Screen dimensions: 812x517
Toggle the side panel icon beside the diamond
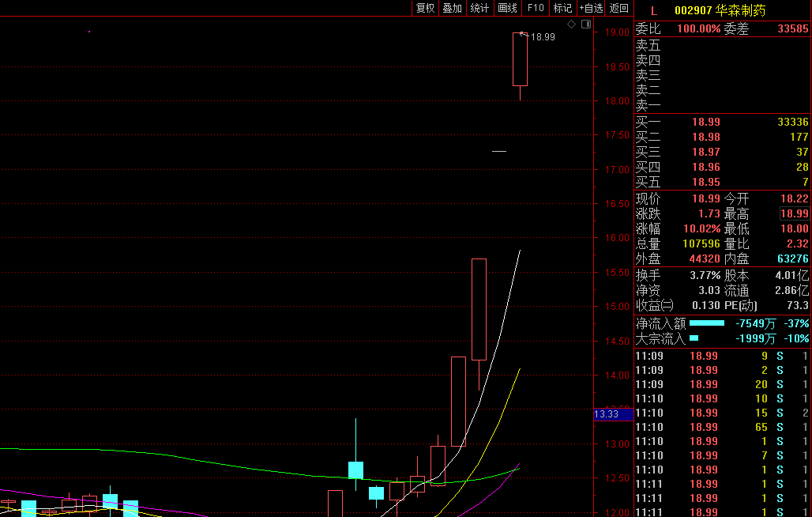(585, 25)
